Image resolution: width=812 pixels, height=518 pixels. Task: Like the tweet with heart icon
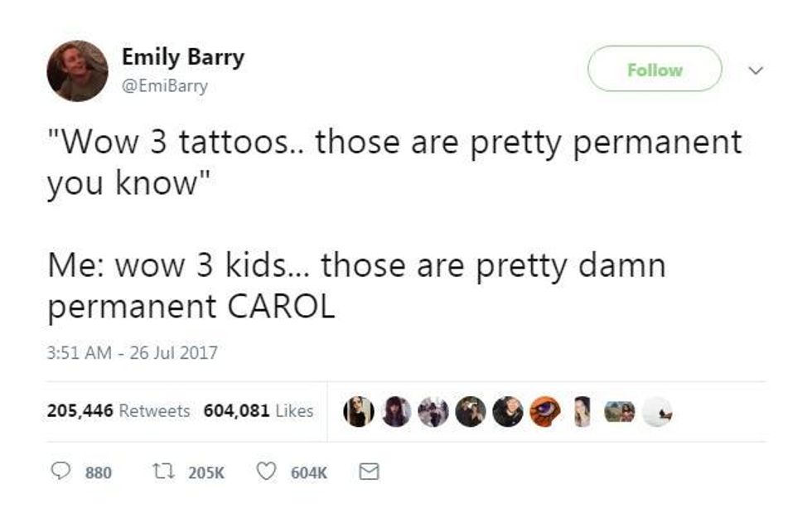pyautogui.click(x=266, y=472)
